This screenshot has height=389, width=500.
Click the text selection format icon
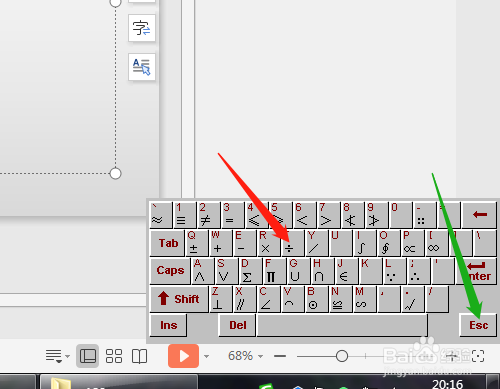(x=142, y=67)
